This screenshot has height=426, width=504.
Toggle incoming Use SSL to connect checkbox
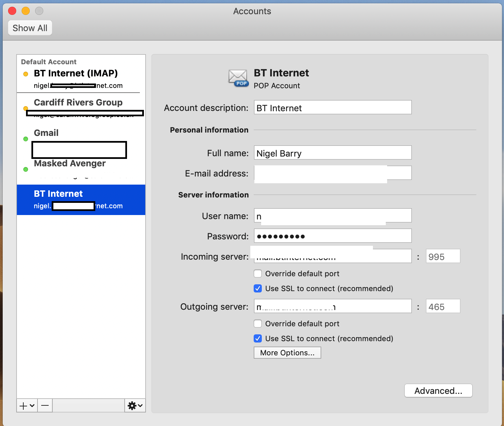coord(258,288)
